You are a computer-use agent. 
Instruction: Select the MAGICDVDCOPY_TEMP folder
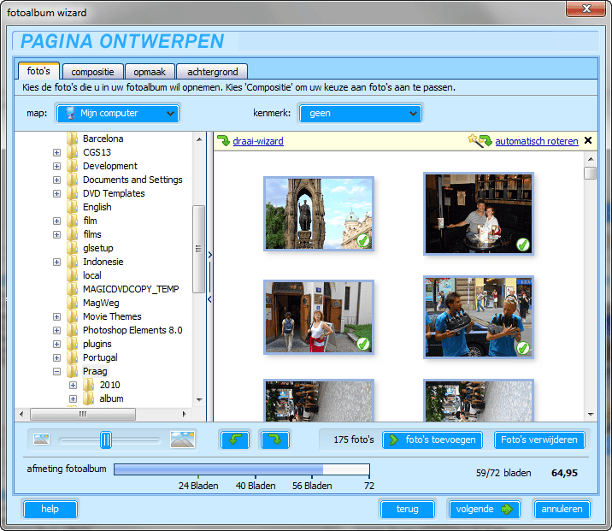(x=131, y=289)
